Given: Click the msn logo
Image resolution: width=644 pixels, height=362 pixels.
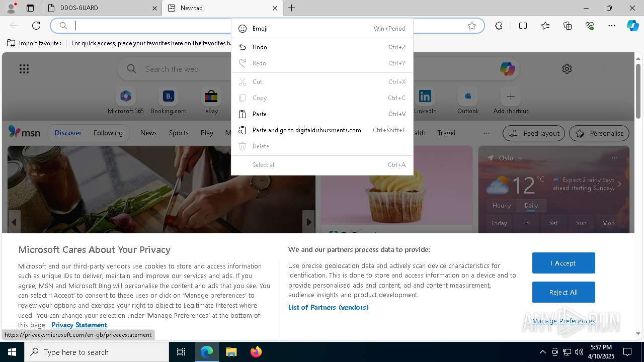Looking at the screenshot, I should 24,132.
